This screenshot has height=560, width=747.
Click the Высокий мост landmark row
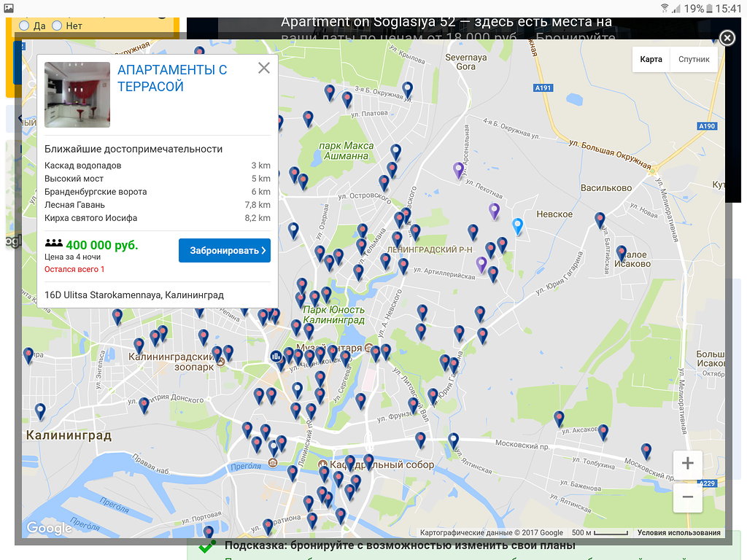pyautogui.click(x=158, y=179)
